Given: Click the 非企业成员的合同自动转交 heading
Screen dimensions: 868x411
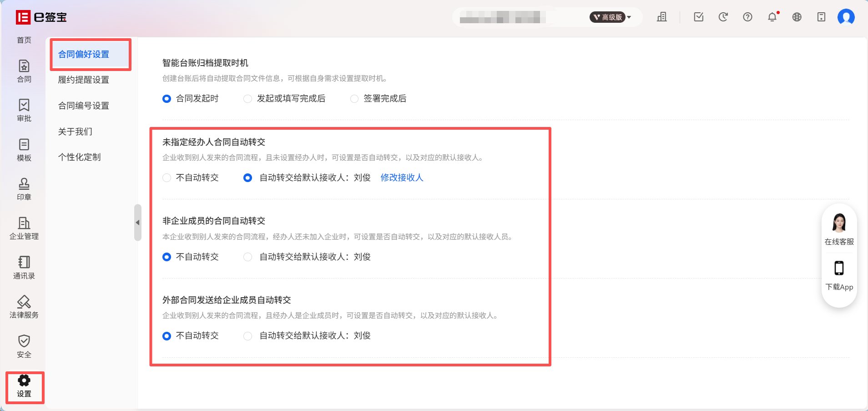Looking at the screenshot, I should pyautogui.click(x=214, y=221).
